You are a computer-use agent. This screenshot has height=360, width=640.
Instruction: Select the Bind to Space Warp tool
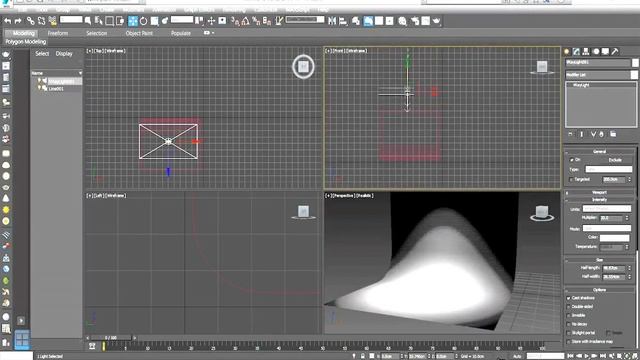pyautogui.click(x=52, y=20)
